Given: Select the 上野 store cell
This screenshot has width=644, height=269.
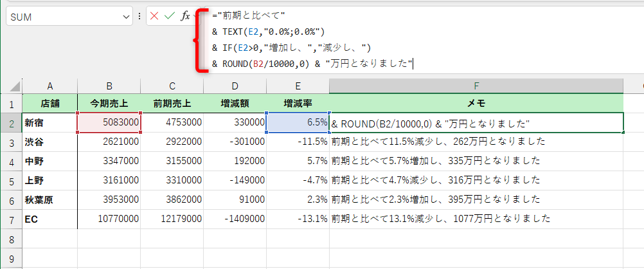Looking at the screenshot, I should tap(49, 181).
